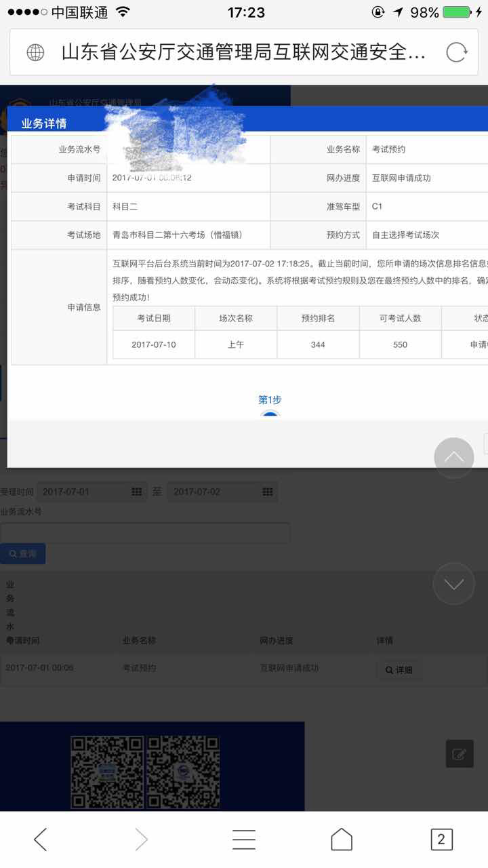This screenshot has width=488, height=868.
Task: Click the 预约排名 column header
Action: (318, 318)
